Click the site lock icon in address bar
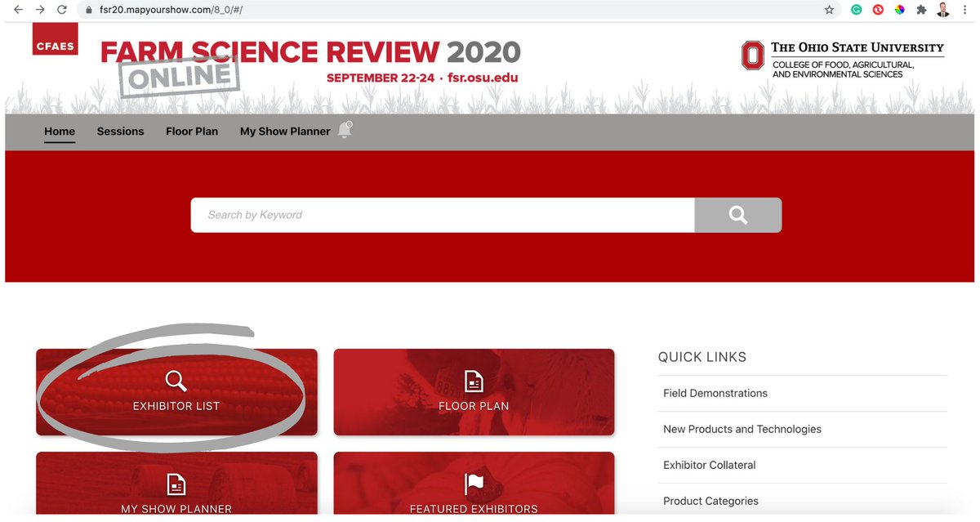This screenshot has height=522, width=980. click(90, 10)
